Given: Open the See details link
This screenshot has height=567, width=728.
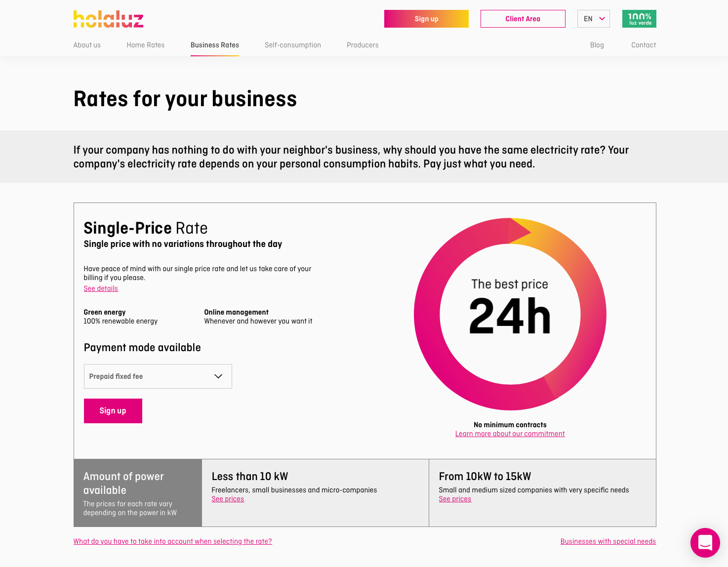Looking at the screenshot, I should click(101, 288).
